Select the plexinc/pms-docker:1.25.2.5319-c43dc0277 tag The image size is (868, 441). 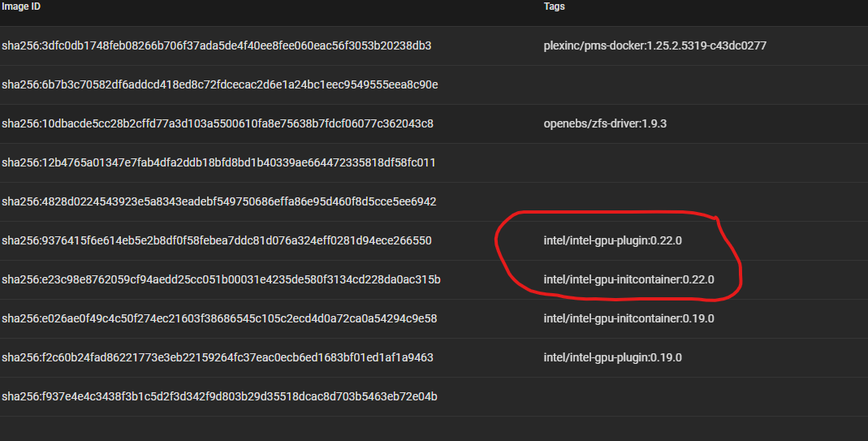[x=655, y=46]
